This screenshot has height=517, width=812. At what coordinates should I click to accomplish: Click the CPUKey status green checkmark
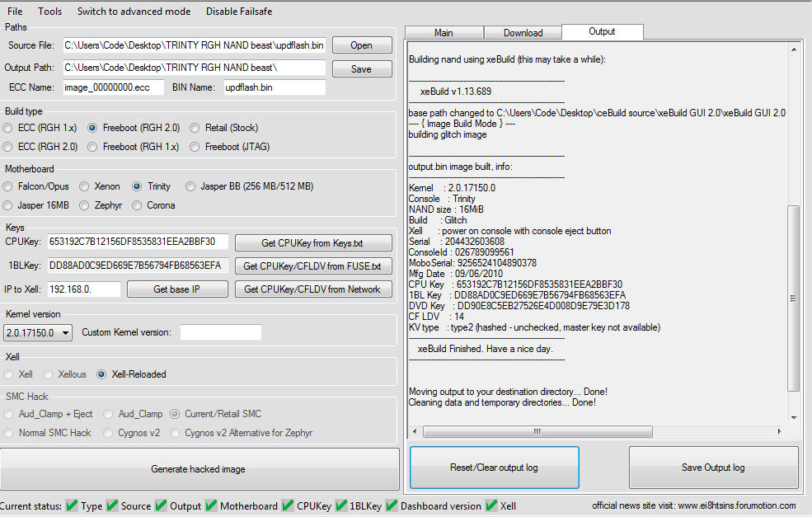point(288,505)
